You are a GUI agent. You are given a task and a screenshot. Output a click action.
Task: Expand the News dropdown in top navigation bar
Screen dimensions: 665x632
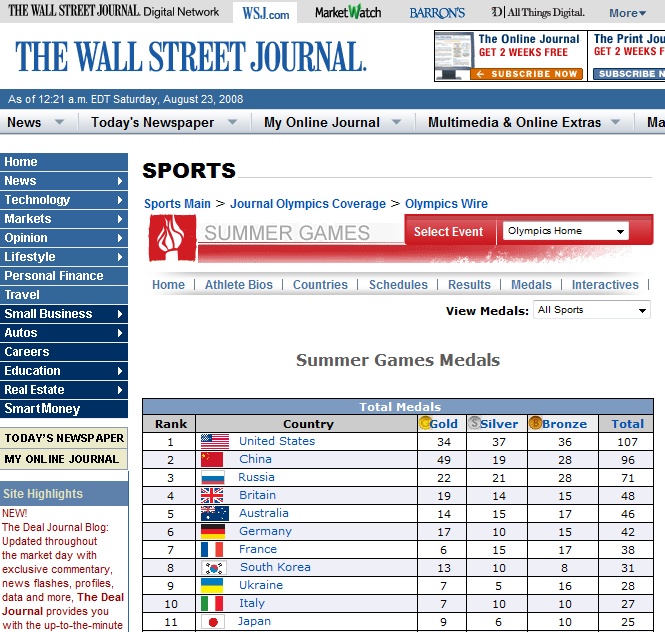tap(59, 122)
